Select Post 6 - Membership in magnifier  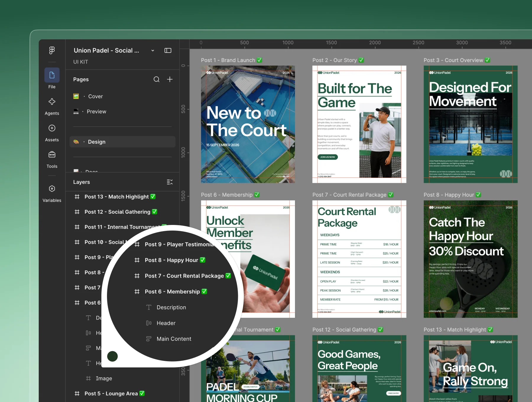point(176,291)
